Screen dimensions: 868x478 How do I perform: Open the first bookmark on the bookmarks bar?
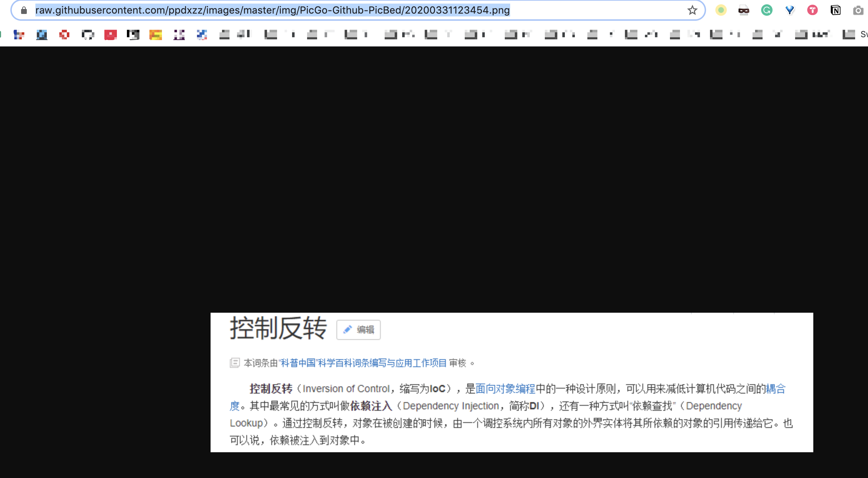click(19, 35)
